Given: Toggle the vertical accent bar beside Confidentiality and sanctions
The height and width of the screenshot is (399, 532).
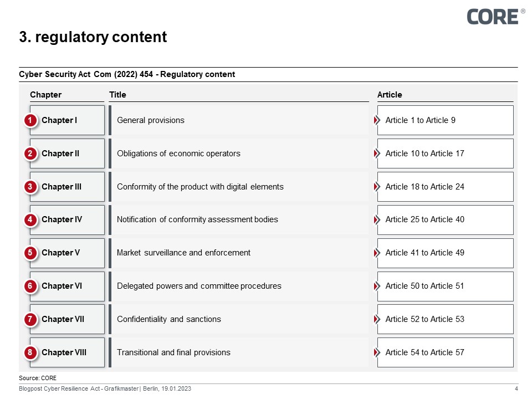Looking at the screenshot, I should point(111,319).
